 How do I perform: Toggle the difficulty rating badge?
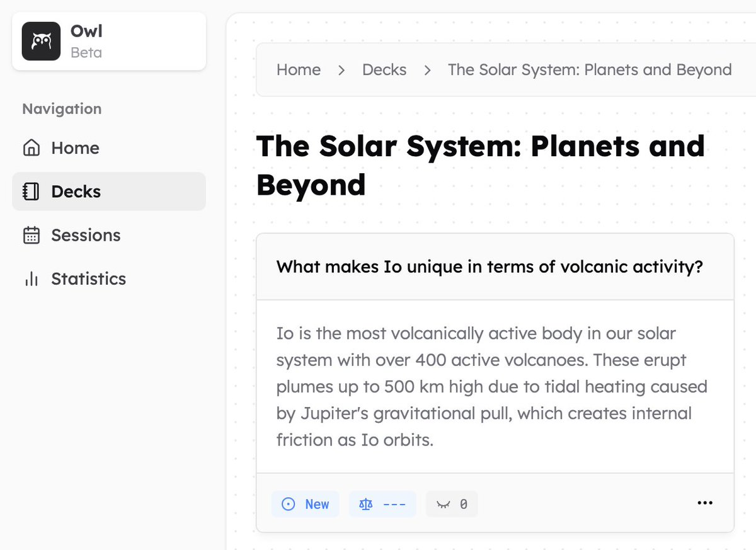382,504
